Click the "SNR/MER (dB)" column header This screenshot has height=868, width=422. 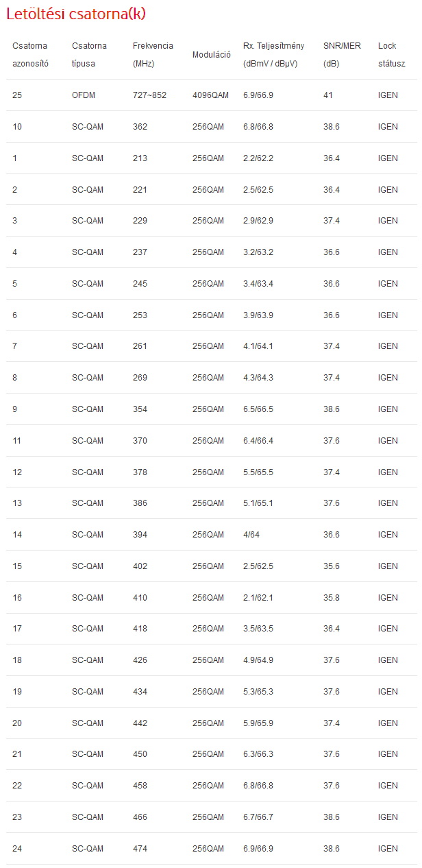pyautogui.click(x=342, y=54)
